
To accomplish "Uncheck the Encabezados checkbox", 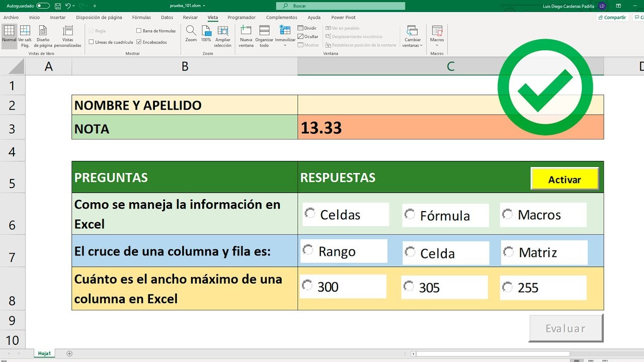I will [139, 42].
